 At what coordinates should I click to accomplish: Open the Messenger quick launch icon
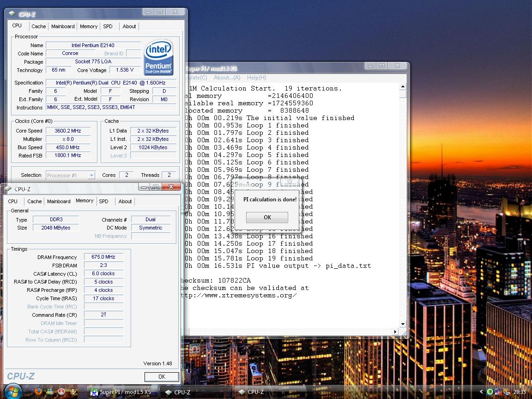(50, 392)
